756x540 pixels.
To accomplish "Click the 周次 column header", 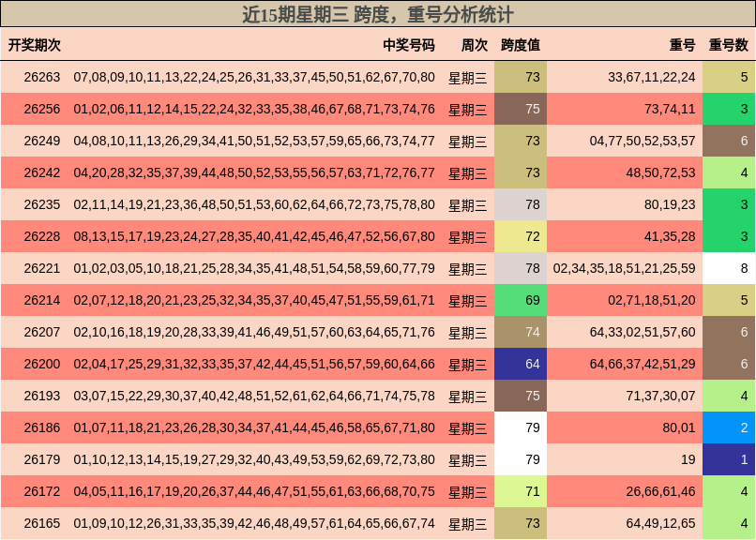I will [x=475, y=45].
